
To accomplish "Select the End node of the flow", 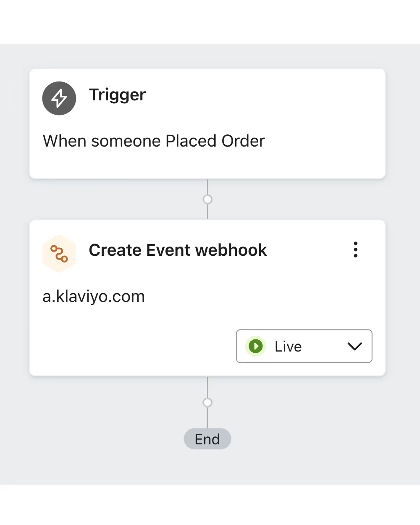I will coord(207,438).
